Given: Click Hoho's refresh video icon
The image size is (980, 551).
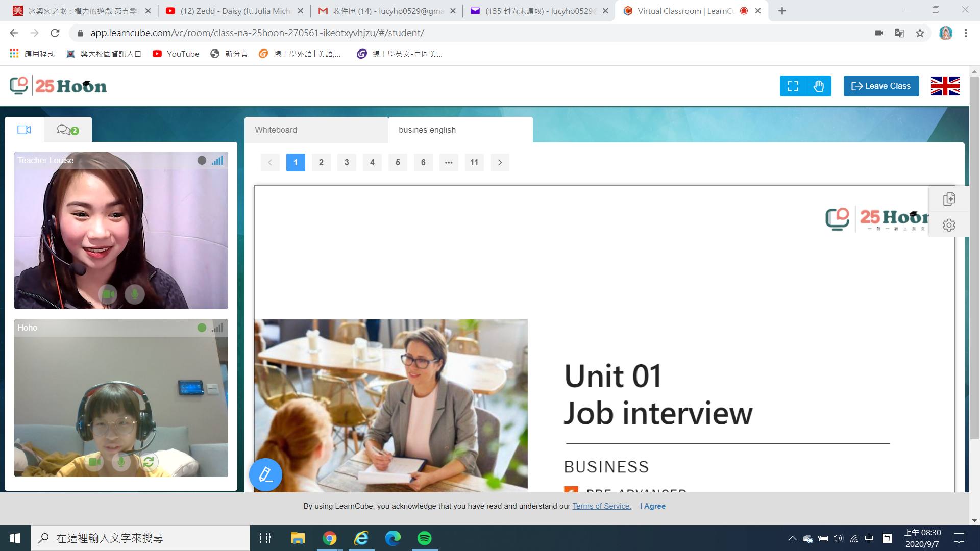Looking at the screenshot, I should point(149,462).
